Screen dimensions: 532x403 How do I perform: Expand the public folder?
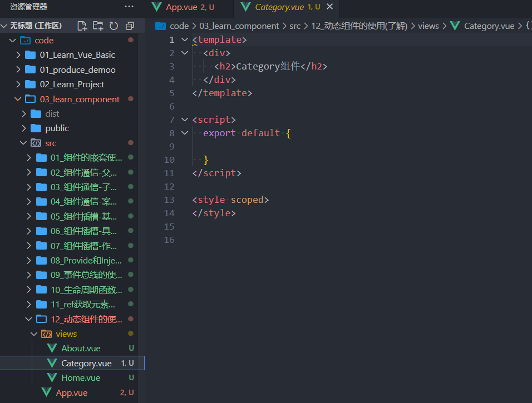click(x=24, y=128)
